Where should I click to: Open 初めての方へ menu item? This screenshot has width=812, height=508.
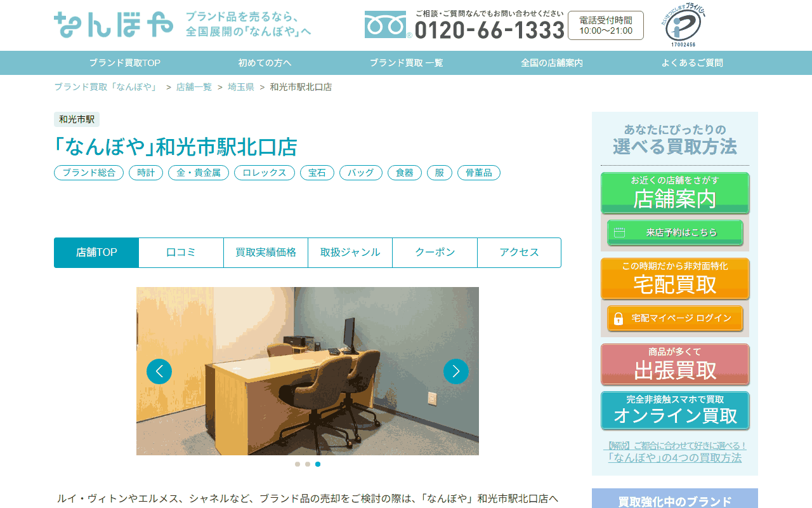(x=265, y=63)
